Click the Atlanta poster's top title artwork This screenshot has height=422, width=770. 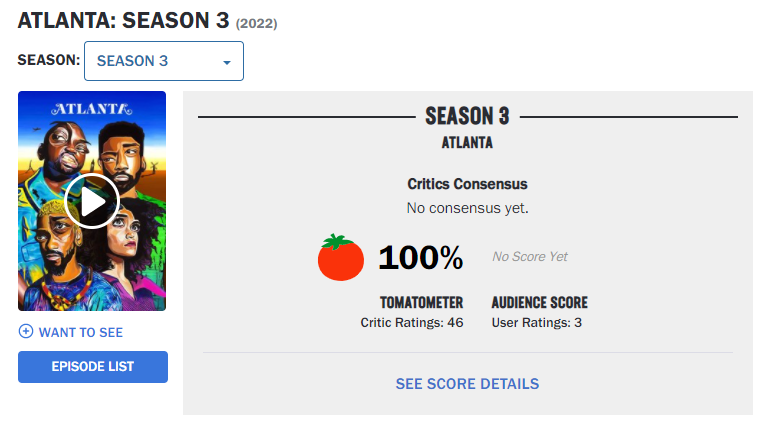tap(92, 107)
